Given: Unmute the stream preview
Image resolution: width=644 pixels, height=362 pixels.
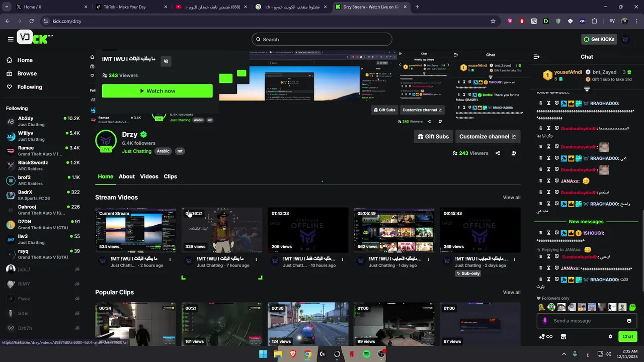Looking at the screenshot, I should (x=166, y=61).
